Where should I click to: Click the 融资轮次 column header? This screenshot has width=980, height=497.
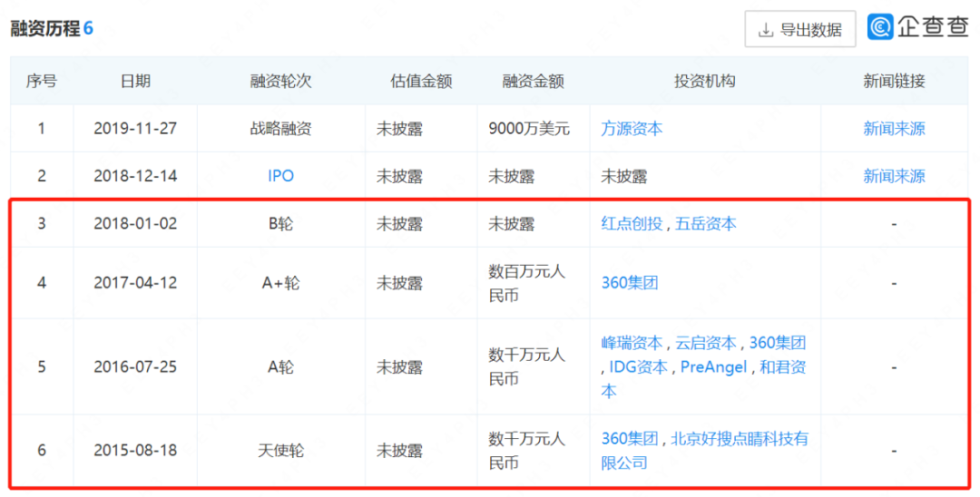(280, 81)
